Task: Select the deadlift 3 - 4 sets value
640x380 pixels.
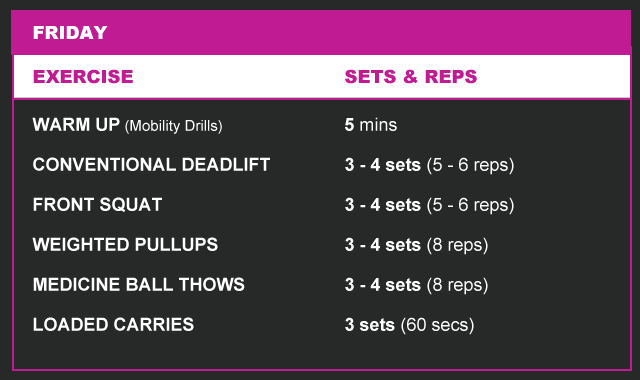Action: coord(382,165)
